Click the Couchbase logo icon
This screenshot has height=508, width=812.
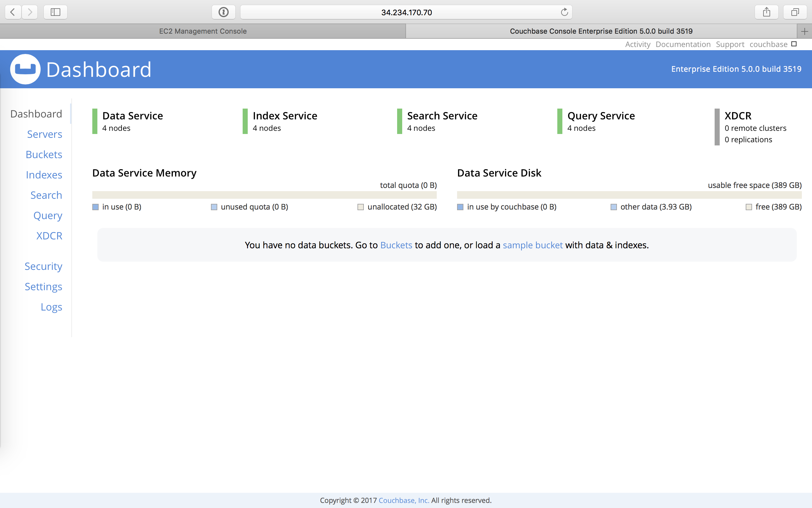[25, 69]
